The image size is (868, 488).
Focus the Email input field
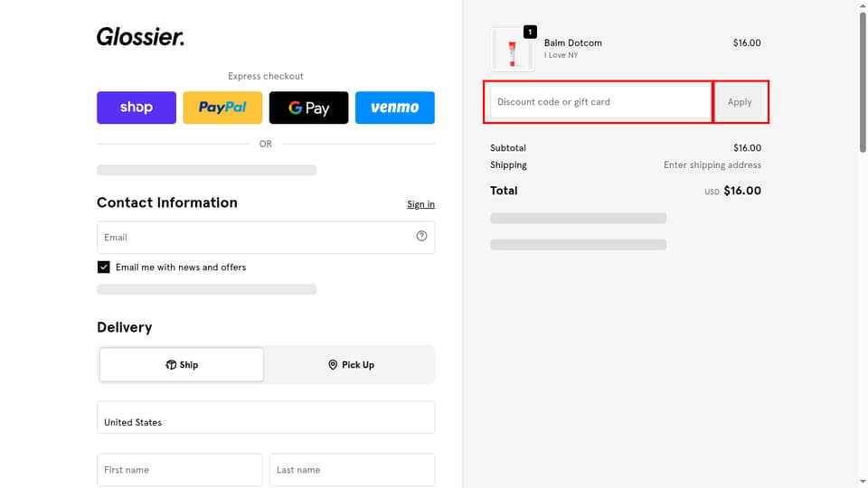[x=266, y=238]
